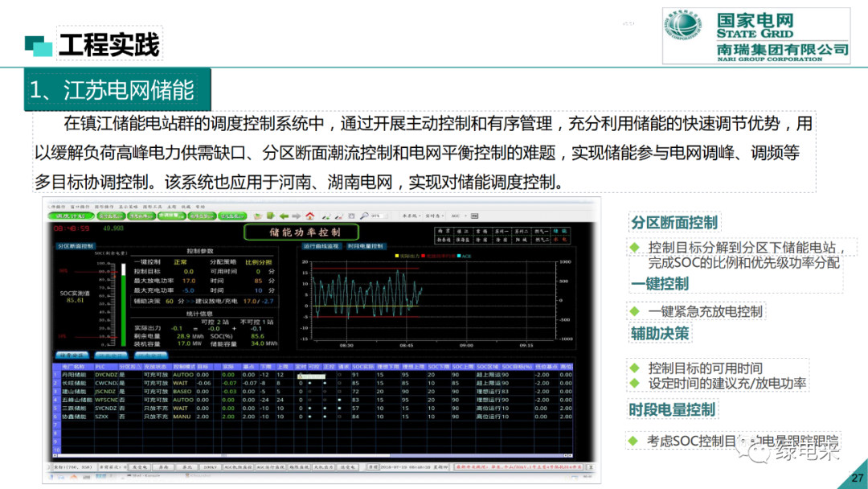Click the State Grid globe logo
The image size is (868, 489).
[683, 26]
